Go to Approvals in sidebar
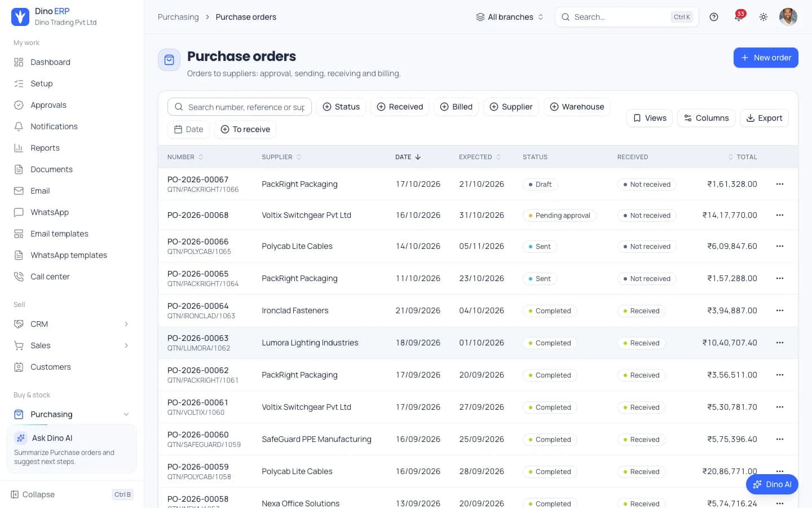Image resolution: width=812 pixels, height=508 pixels. pos(72,105)
